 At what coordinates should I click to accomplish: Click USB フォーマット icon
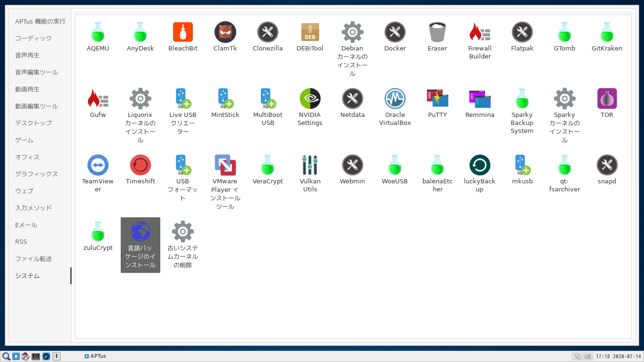pos(183,165)
